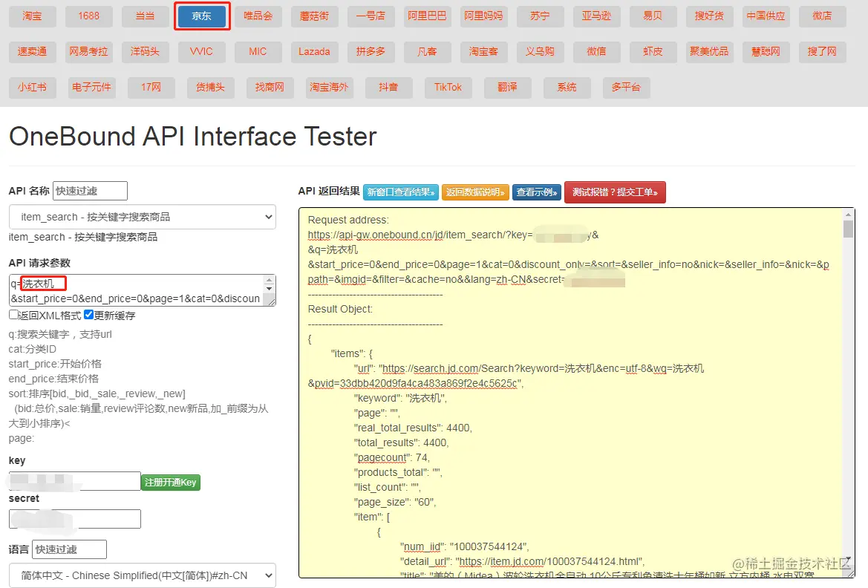The image size is (868, 588).
Task: Open the 蘑菇街 platform tab
Action: (x=314, y=16)
